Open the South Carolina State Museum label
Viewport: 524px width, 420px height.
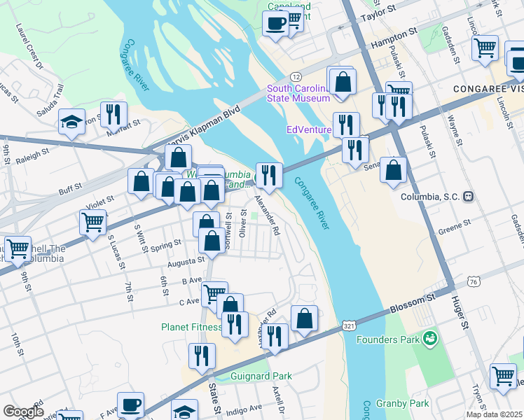click(x=298, y=94)
